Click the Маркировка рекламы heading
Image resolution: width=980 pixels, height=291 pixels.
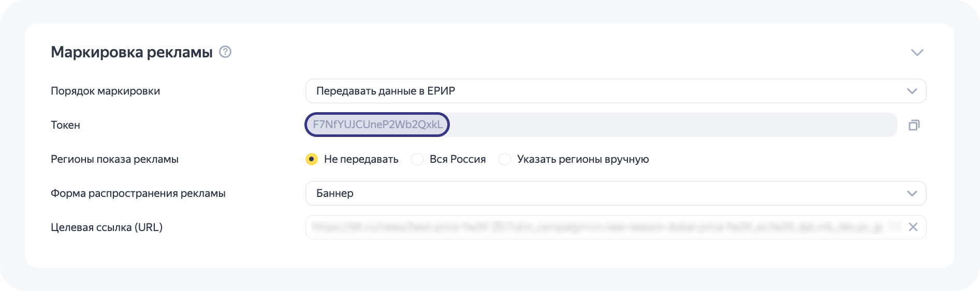(131, 52)
